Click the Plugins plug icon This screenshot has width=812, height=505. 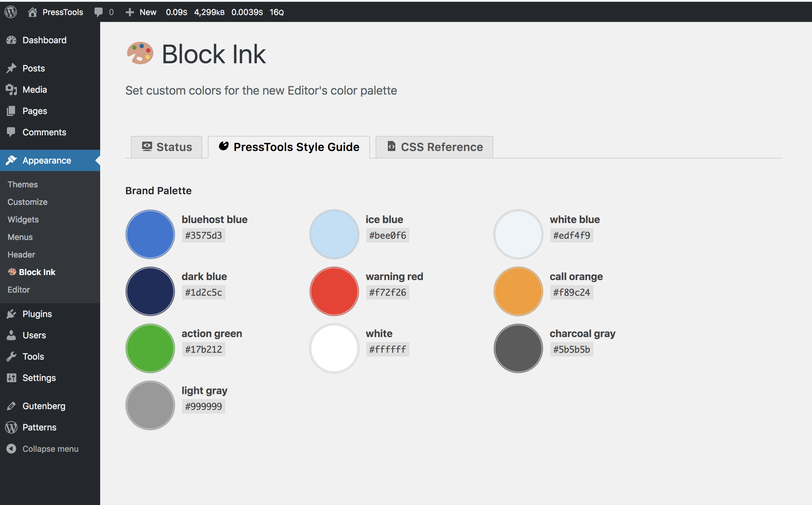(x=11, y=314)
